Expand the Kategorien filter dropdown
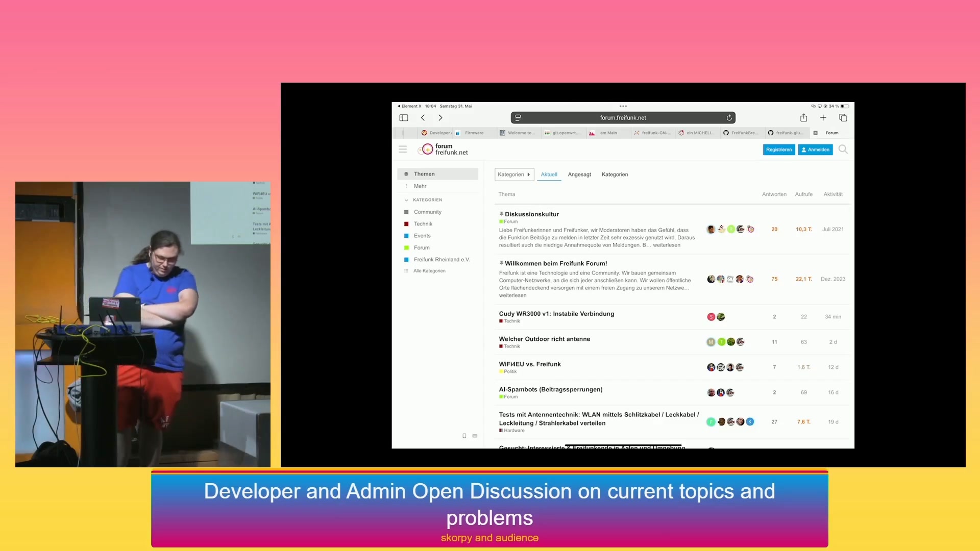The height and width of the screenshot is (551, 980). point(513,174)
